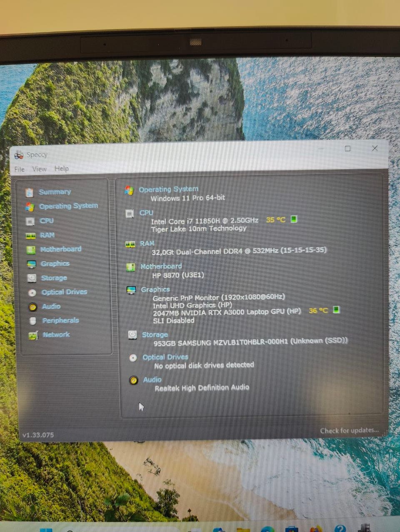Click the Graphics heading in summary panel
This screenshot has width=400, height=532.
pos(155,289)
